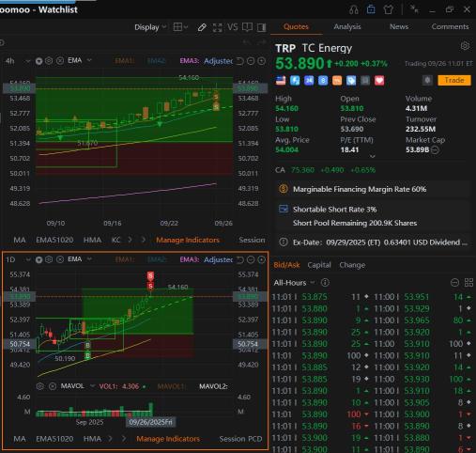Click the orange Trade button
The image size is (476, 453).
point(454,80)
